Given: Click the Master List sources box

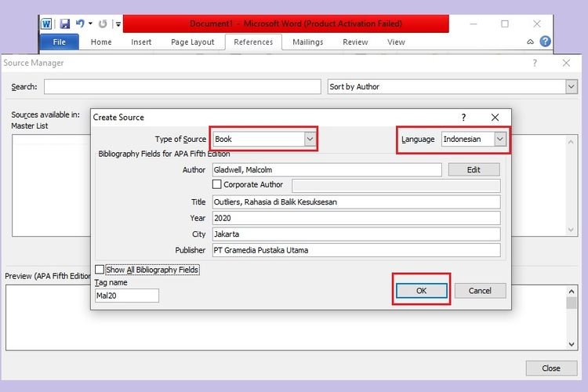Looking at the screenshot, I should [x=51, y=186].
